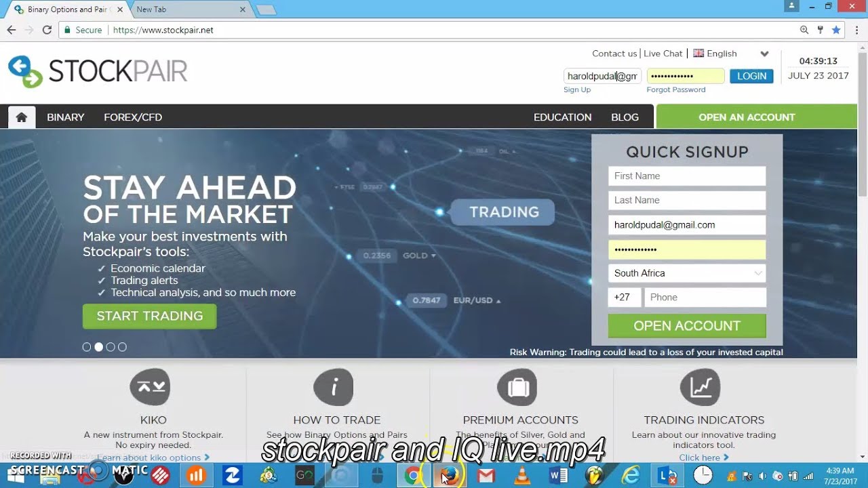Open the BLOG menu item
This screenshot has height=488, width=868.
pos(625,117)
